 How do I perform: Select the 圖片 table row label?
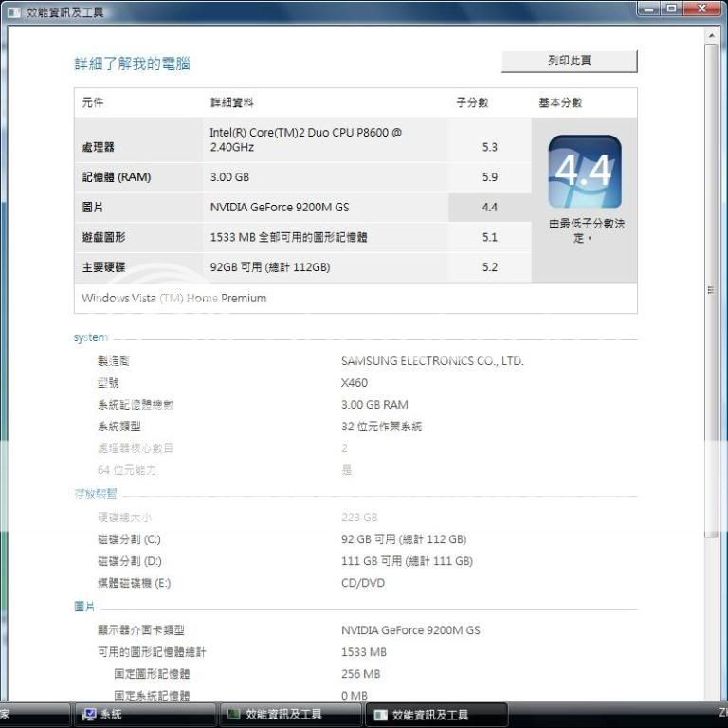click(92, 207)
